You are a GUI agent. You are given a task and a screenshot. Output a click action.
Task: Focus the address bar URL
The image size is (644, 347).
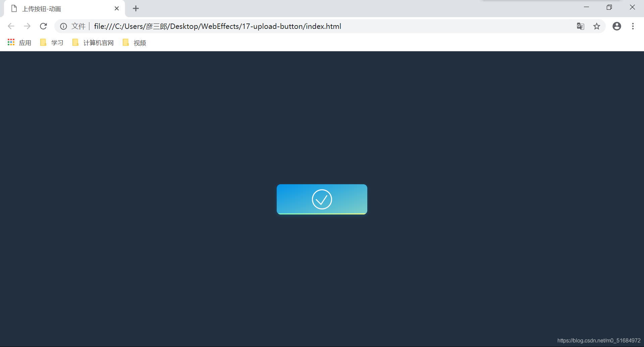(x=217, y=26)
